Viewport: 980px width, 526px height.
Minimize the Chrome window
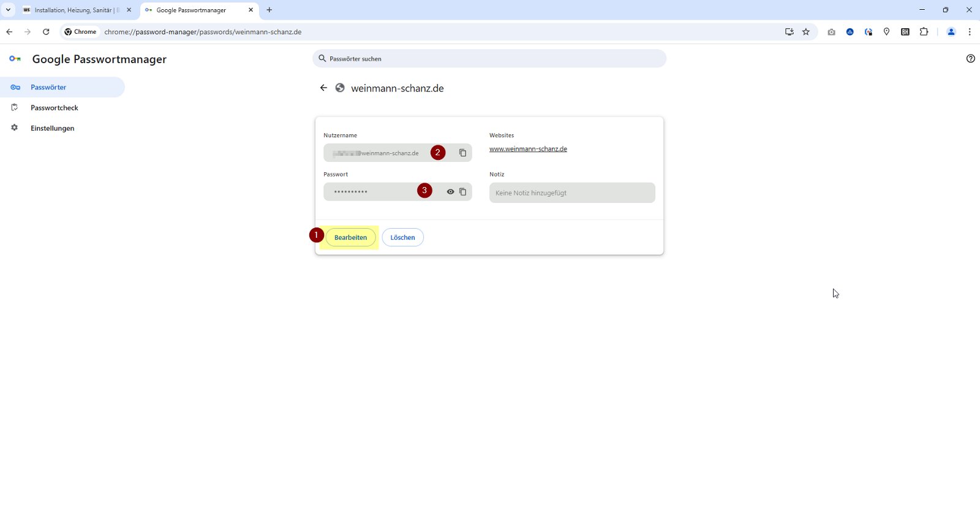coord(922,10)
